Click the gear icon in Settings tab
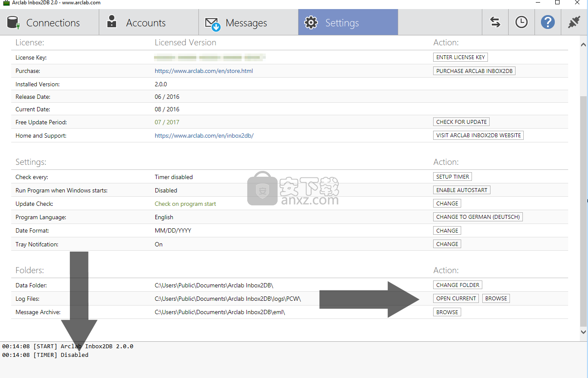The image size is (588, 378). tap(311, 22)
